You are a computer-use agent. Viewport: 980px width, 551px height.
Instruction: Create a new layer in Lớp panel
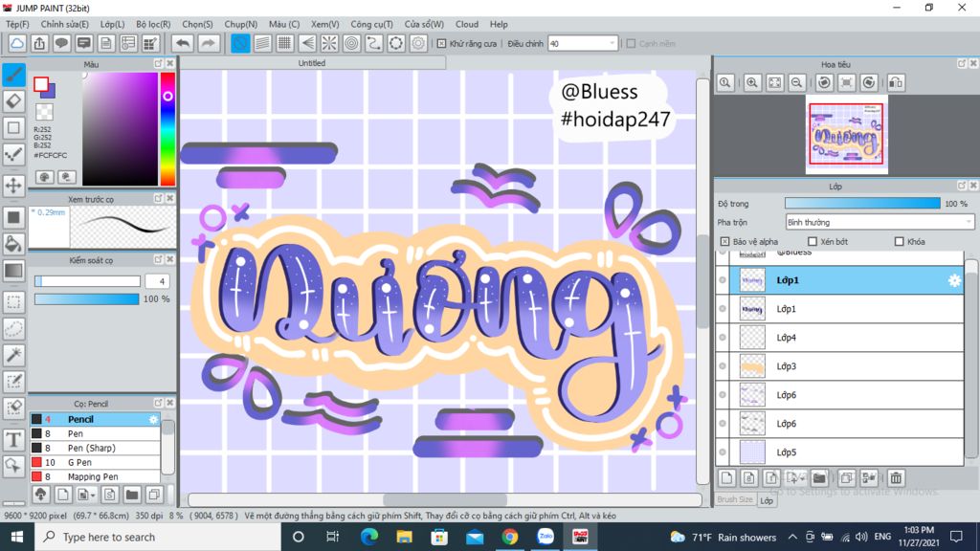[726, 478]
